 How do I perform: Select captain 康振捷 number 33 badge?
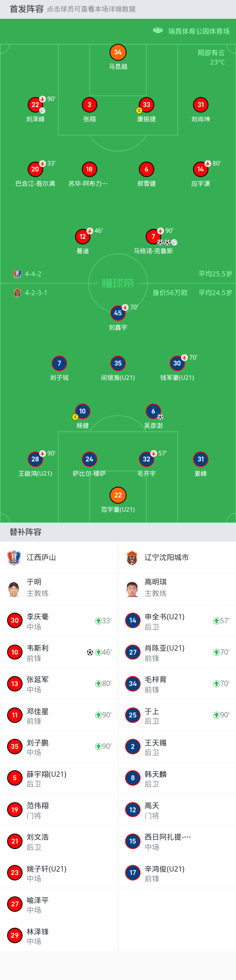pos(146,105)
